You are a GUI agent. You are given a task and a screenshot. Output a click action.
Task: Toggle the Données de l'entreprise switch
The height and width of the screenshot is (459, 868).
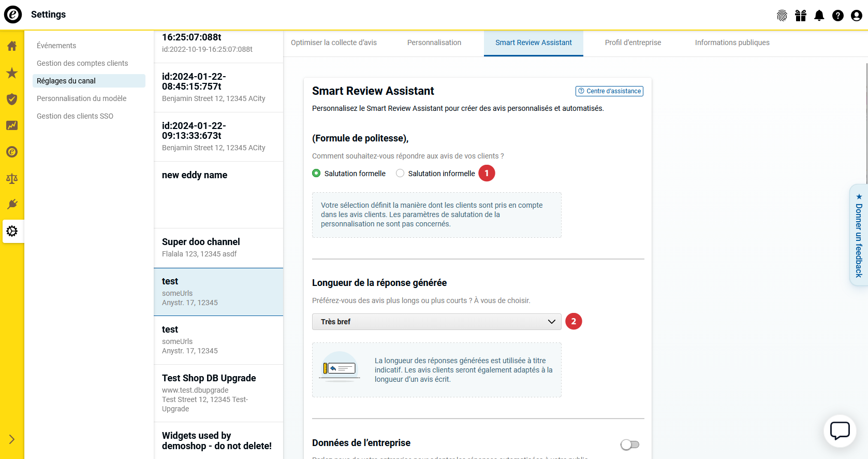(x=630, y=444)
